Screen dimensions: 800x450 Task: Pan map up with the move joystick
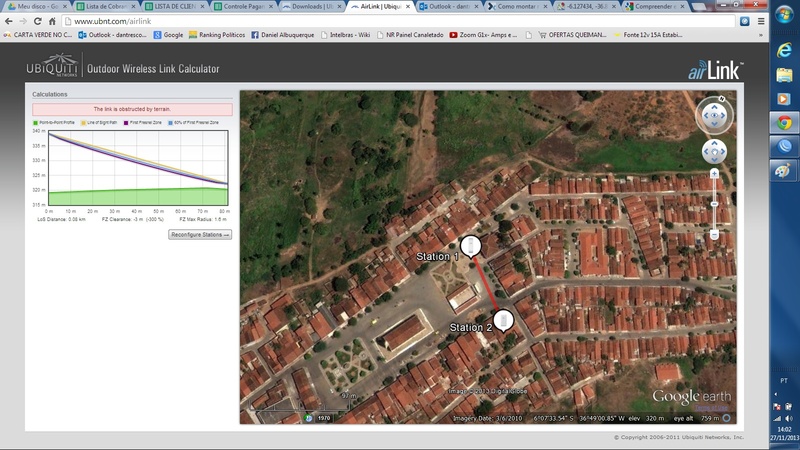(714, 144)
